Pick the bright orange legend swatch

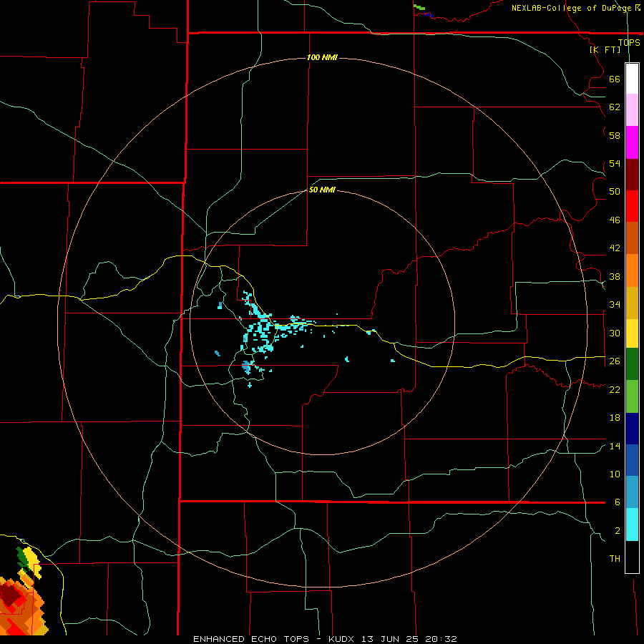pos(632,270)
